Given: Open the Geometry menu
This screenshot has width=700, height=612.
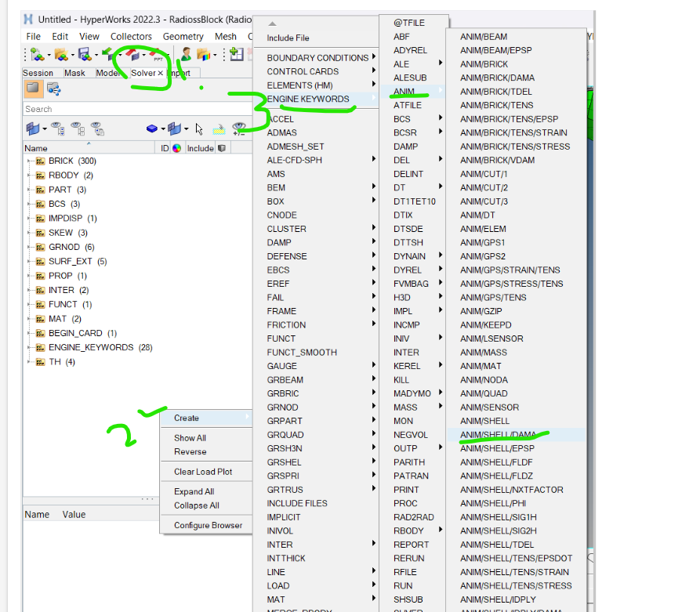Looking at the screenshot, I should (x=183, y=37).
